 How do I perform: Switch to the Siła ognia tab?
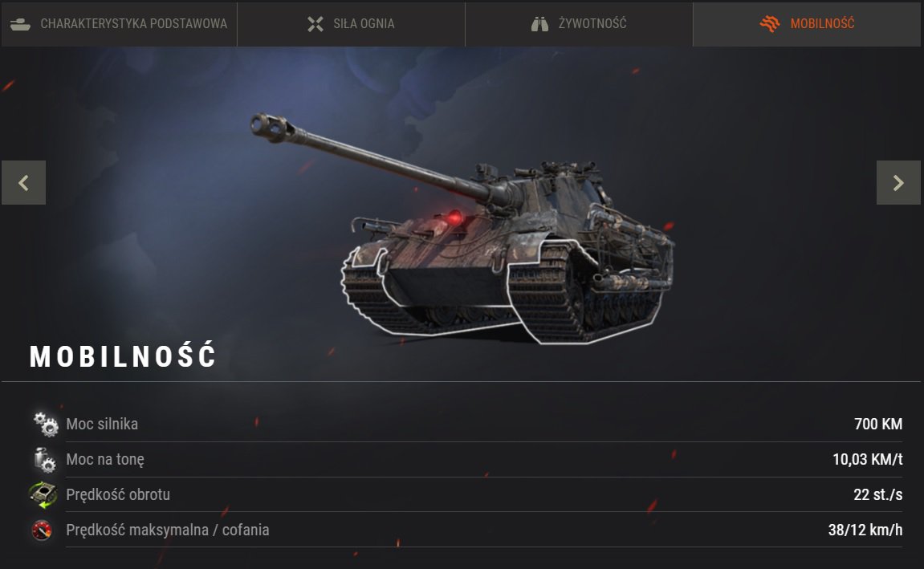[351, 23]
